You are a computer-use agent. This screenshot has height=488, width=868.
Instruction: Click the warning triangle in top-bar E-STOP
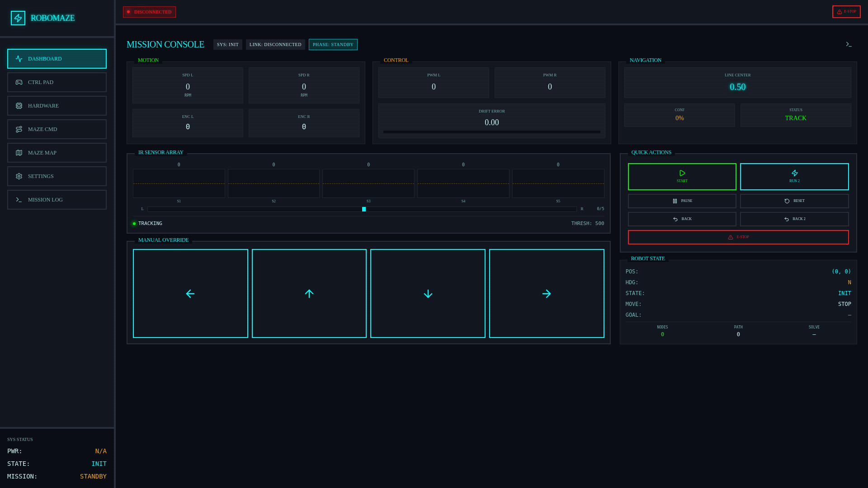pyautogui.click(x=840, y=12)
